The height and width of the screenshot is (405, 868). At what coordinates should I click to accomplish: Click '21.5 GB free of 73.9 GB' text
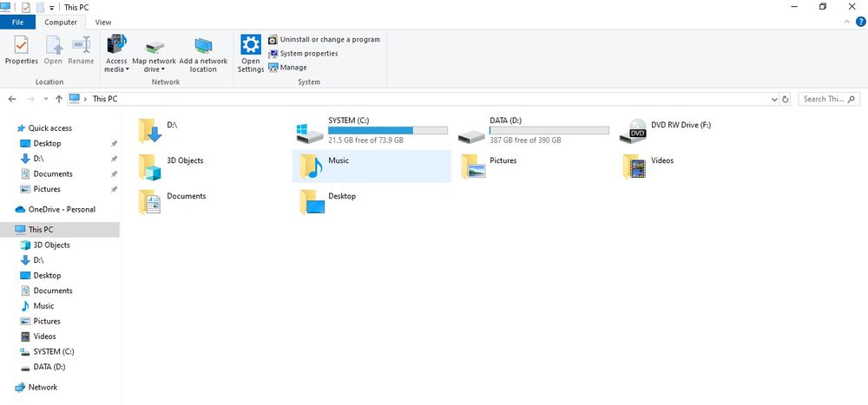[366, 140]
